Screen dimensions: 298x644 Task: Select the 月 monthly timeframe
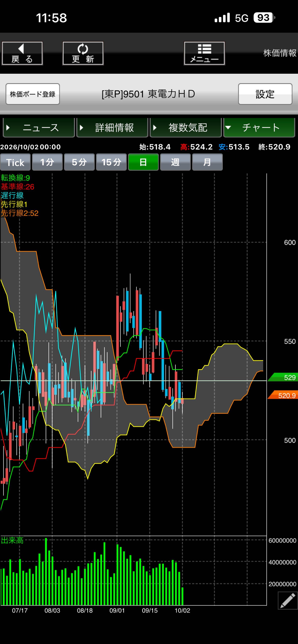[207, 162]
